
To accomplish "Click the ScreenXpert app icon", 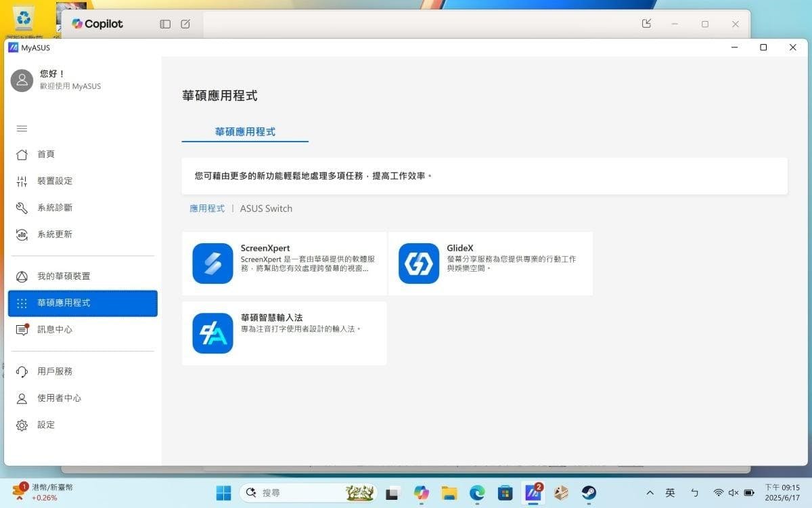I will point(212,263).
